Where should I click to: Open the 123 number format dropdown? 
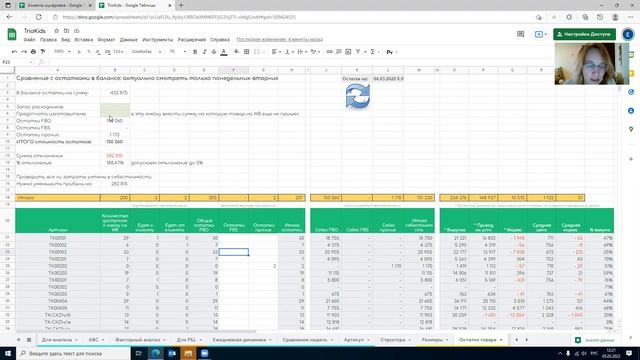coord(119,52)
